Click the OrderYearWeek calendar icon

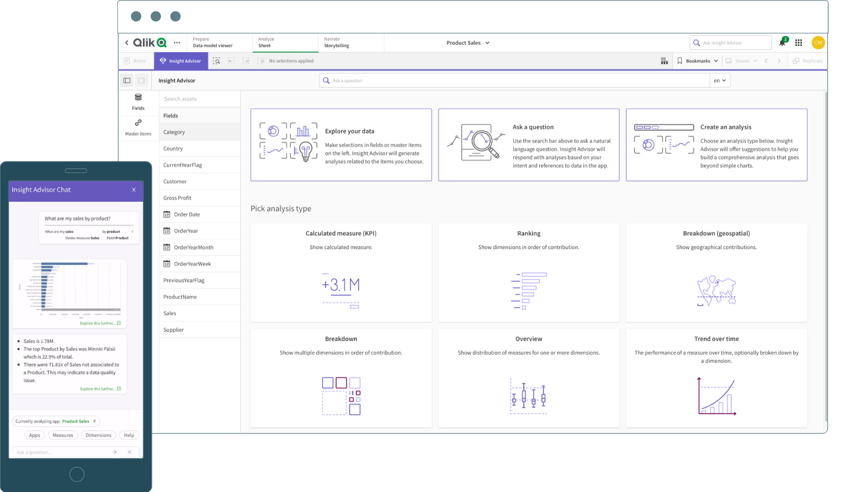click(x=167, y=264)
